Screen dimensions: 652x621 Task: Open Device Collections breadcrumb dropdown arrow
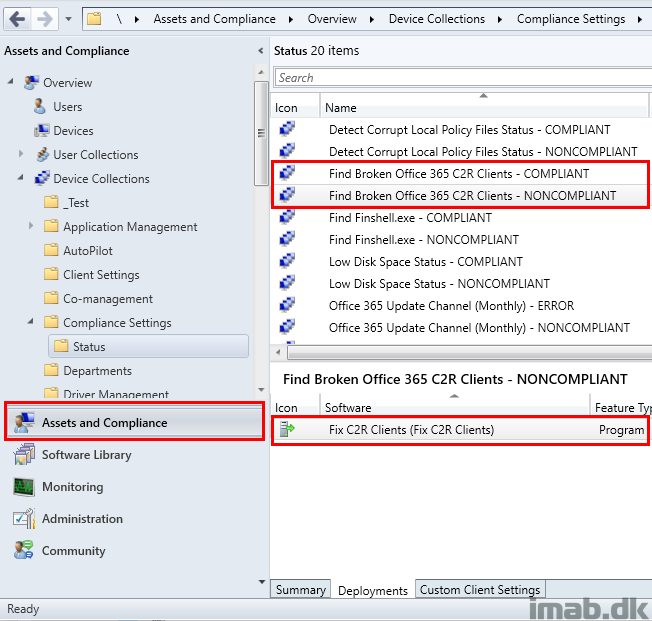point(500,19)
